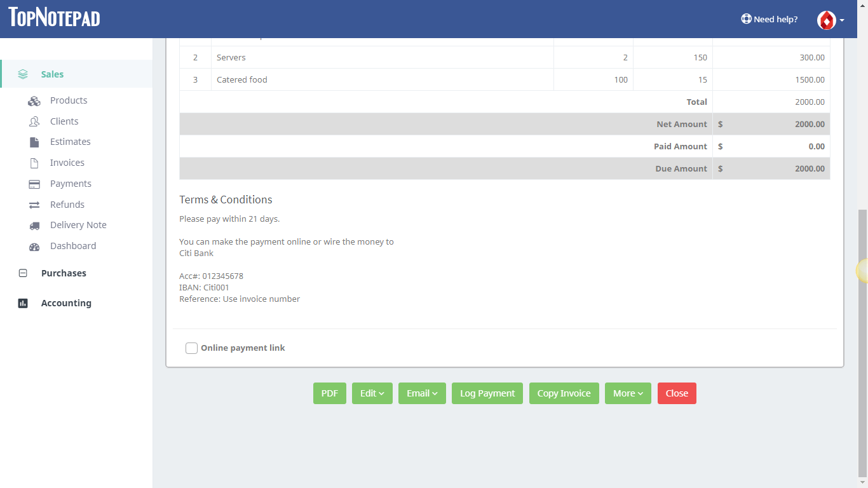
Task: Click the Payments card icon
Action: coord(34,184)
